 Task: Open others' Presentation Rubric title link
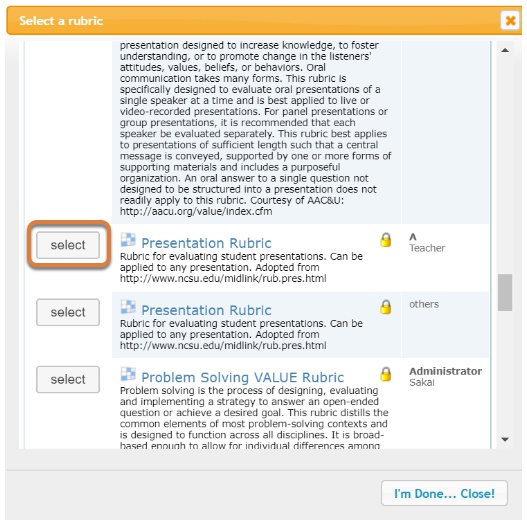click(x=206, y=310)
